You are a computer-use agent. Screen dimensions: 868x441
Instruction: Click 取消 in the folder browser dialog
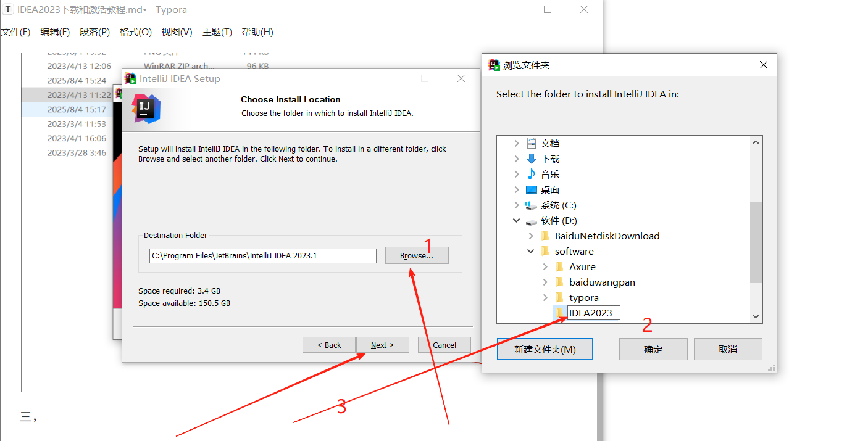pos(728,349)
